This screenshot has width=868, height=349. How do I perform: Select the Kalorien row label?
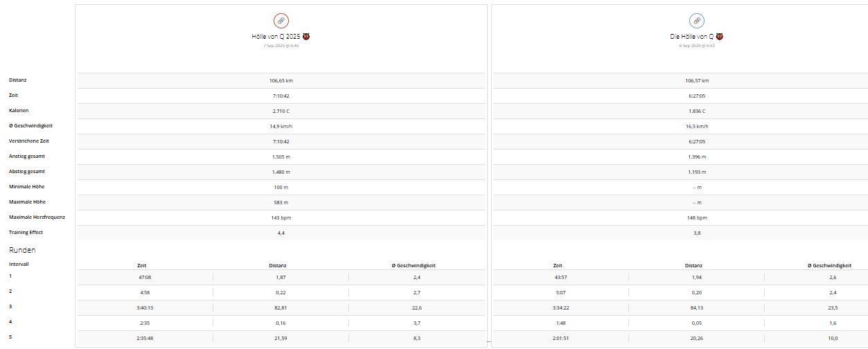pos(19,111)
